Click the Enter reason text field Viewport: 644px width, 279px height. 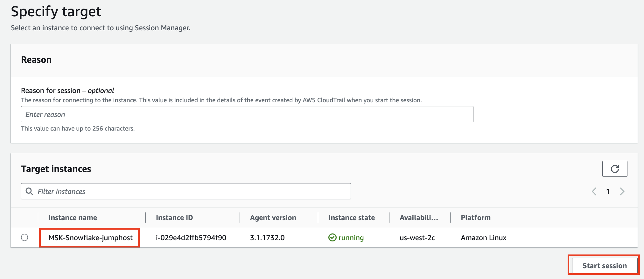(x=247, y=114)
